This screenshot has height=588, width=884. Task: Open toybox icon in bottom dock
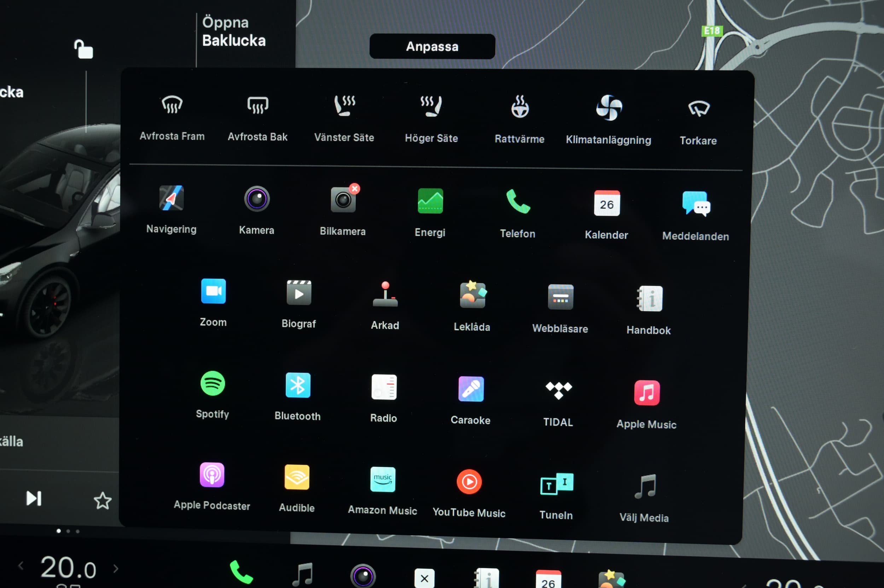pyautogui.click(x=612, y=580)
